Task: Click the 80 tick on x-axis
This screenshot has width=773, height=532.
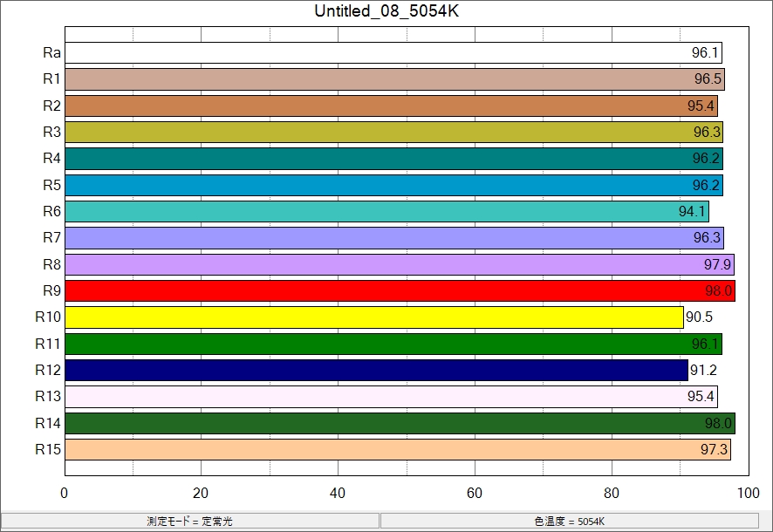Action: click(612, 493)
